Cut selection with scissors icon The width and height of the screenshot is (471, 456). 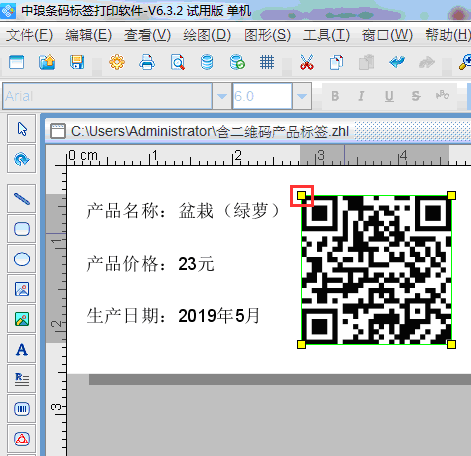pyautogui.click(x=307, y=62)
